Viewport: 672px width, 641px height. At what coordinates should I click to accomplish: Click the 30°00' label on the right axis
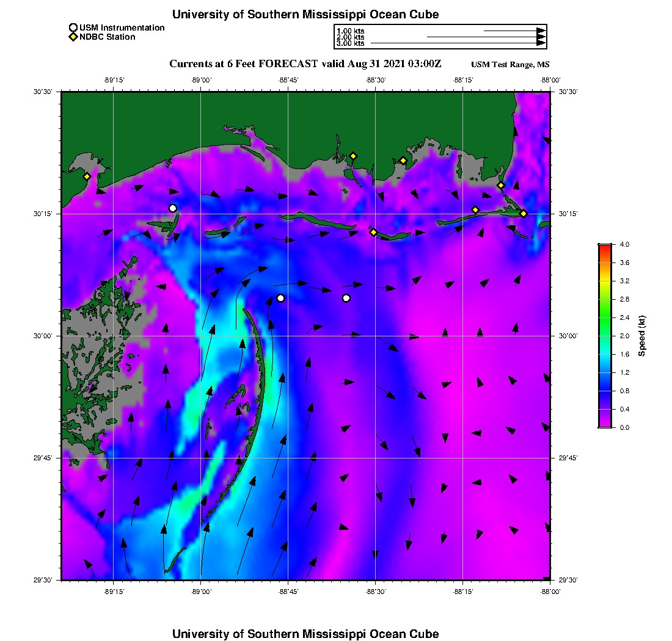(x=568, y=336)
